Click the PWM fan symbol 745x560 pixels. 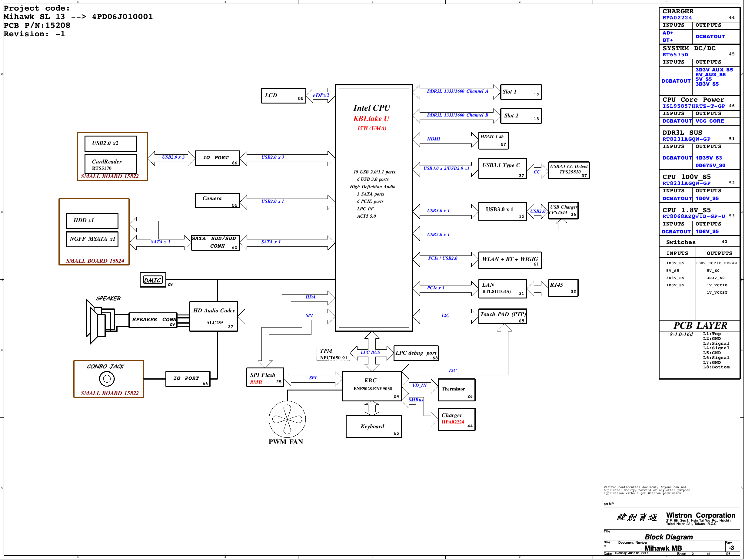pos(287,419)
